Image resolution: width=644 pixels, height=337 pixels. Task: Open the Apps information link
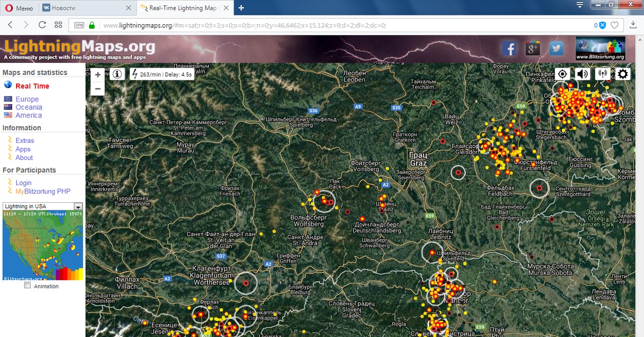click(23, 149)
